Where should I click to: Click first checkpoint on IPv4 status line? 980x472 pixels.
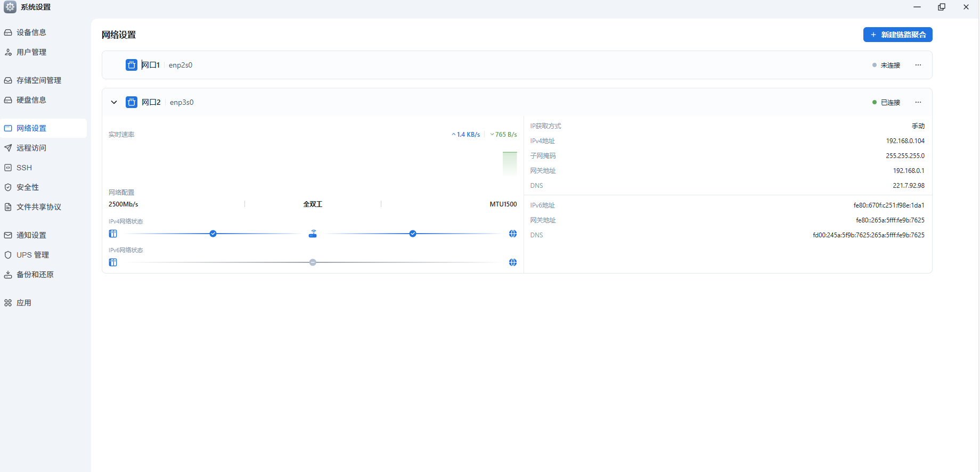point(213,234)
